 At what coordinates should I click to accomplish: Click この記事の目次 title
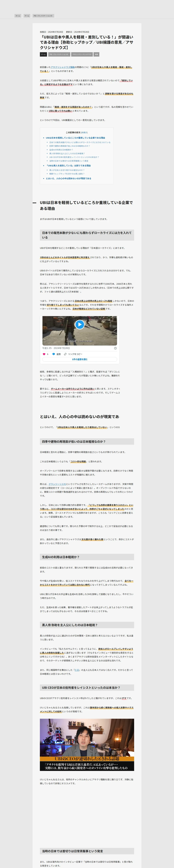(x=73, y=132)
